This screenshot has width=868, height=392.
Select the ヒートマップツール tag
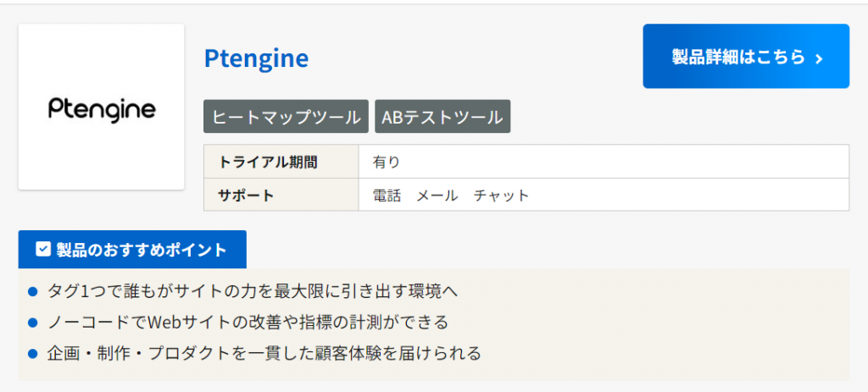[x=286, y=117]
